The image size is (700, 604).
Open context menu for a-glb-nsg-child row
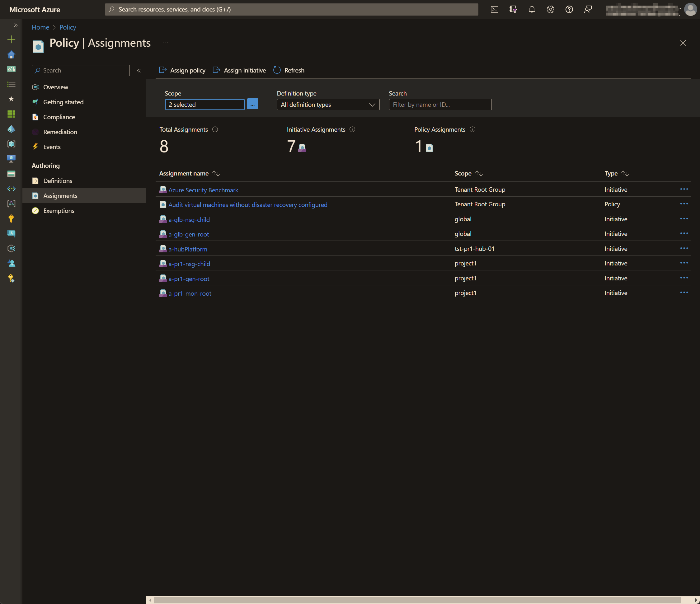684,218
